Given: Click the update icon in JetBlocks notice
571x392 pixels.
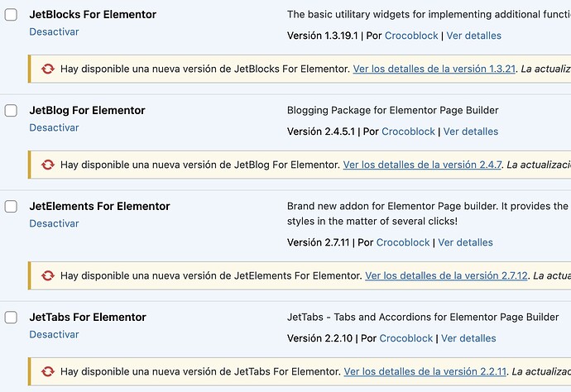Looking at the screenshot, I should coord(47,69).
